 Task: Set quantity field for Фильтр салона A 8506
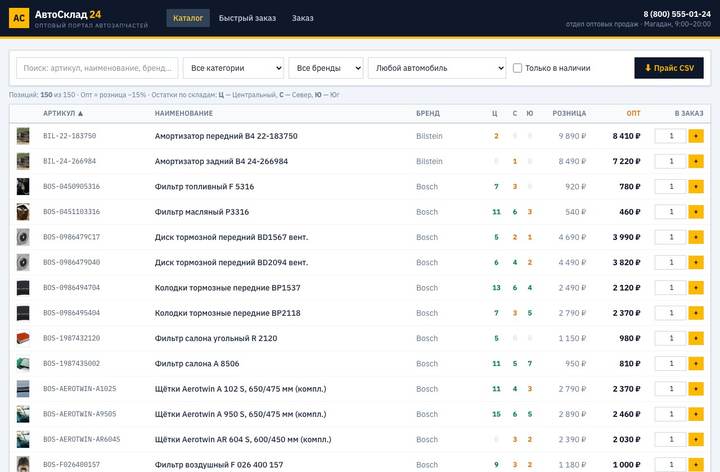670,363
